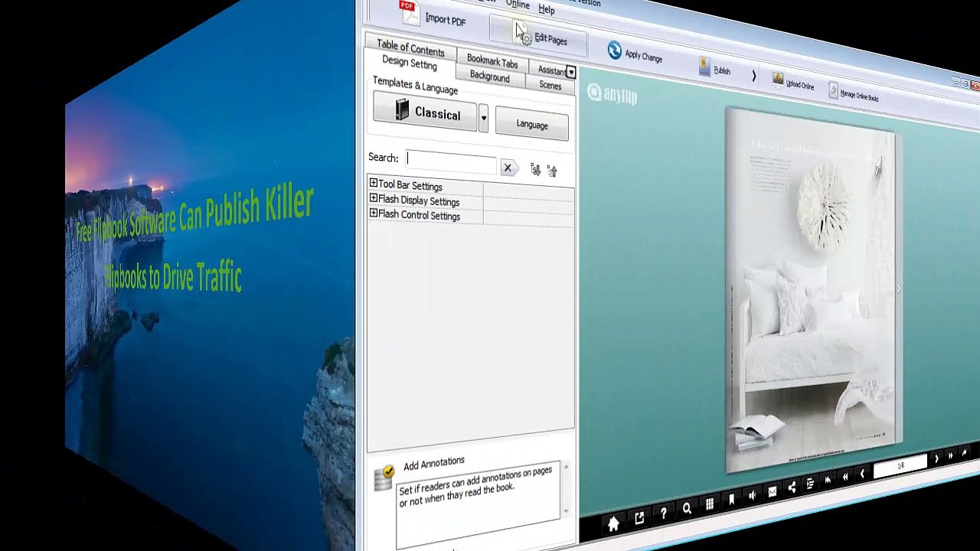
Task: Select the 'Flash Display Settings' row text
Action: [418, 201]
